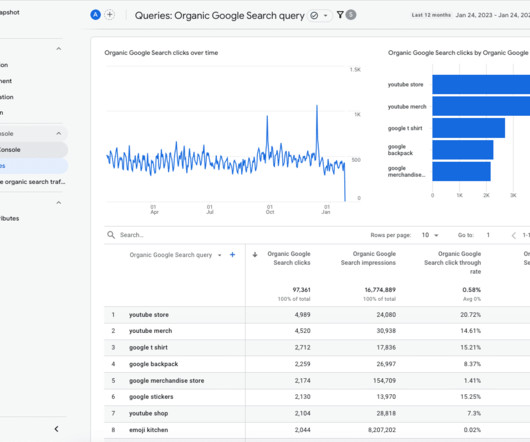Click the 8,207,202 impressions cell

(x=382, y=430)
